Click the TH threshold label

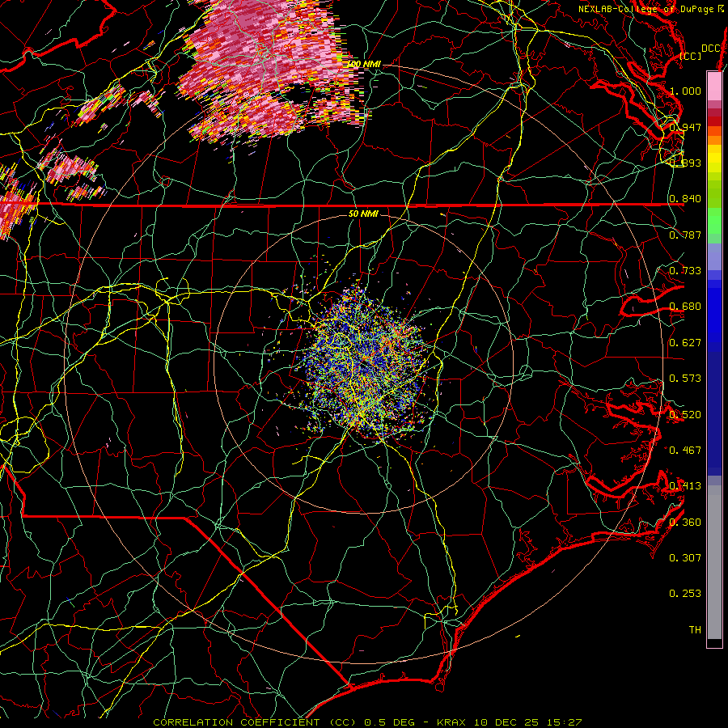click(x=695, y=630)
